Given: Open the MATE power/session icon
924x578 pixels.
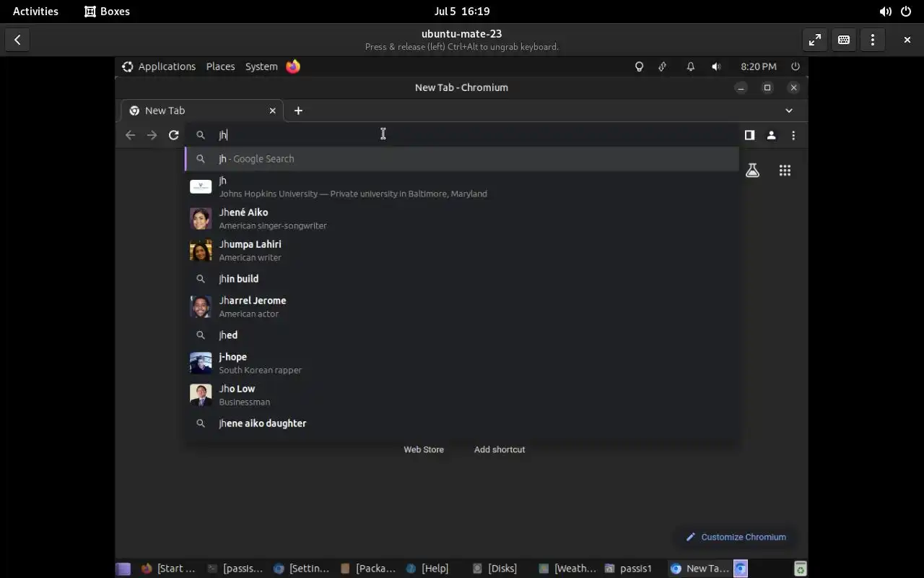Looking at the screenshot, I should [x=796, y=66].
